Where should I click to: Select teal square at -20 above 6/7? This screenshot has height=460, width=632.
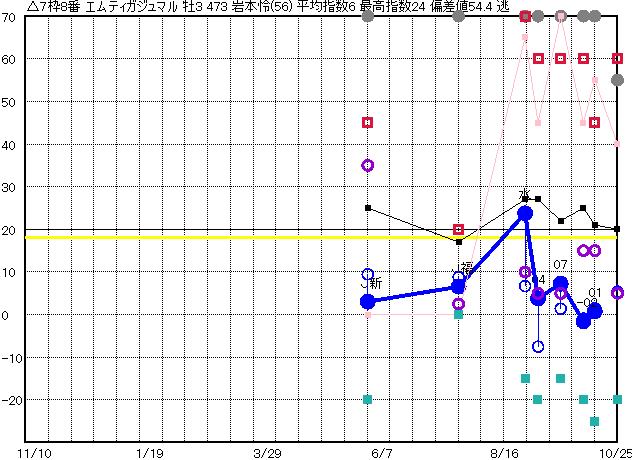coord(367,399)
